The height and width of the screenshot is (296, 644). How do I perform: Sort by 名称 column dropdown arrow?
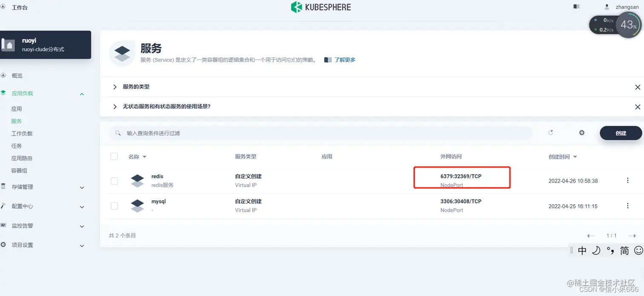click(x=144, y=157)
